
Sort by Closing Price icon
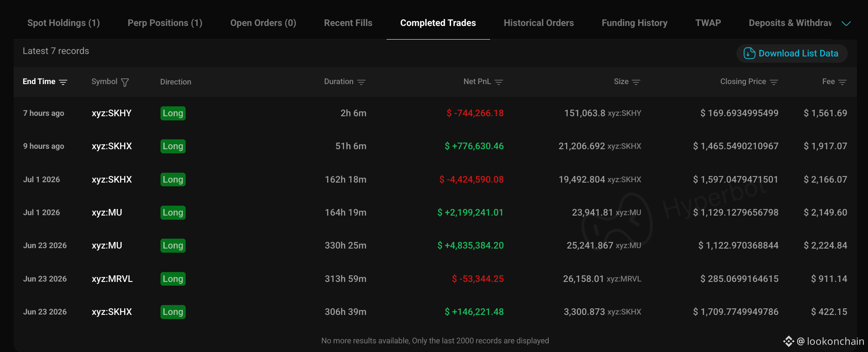click(x=774, y=82)
